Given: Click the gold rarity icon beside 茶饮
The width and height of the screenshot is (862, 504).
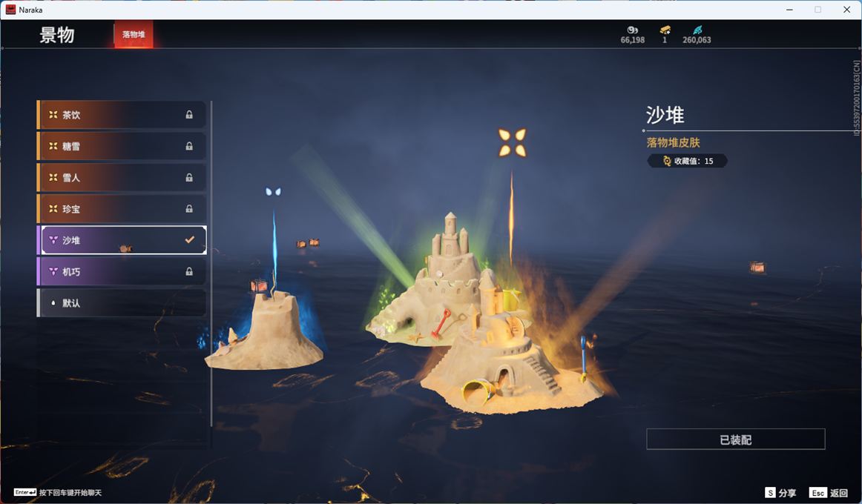Looking at the screenshot, I should point(53,115).
